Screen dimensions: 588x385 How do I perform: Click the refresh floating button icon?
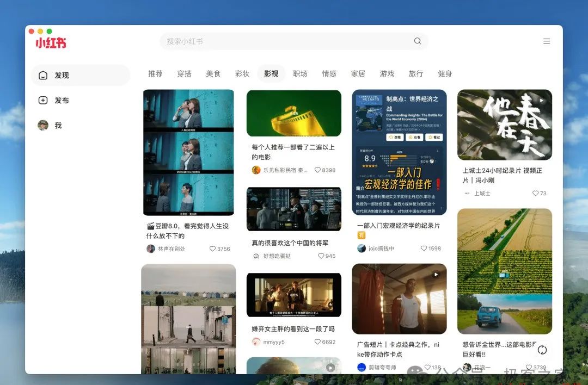(x=542, y=350)
